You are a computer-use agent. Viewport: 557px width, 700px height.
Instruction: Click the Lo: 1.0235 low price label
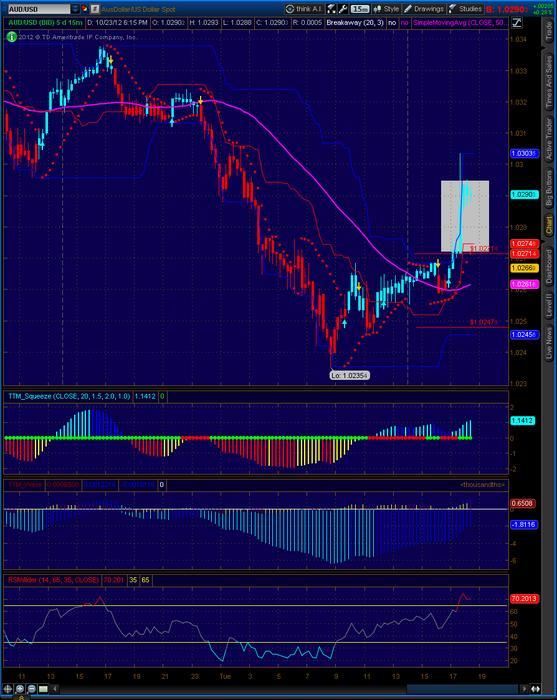[x=350, y=375]
